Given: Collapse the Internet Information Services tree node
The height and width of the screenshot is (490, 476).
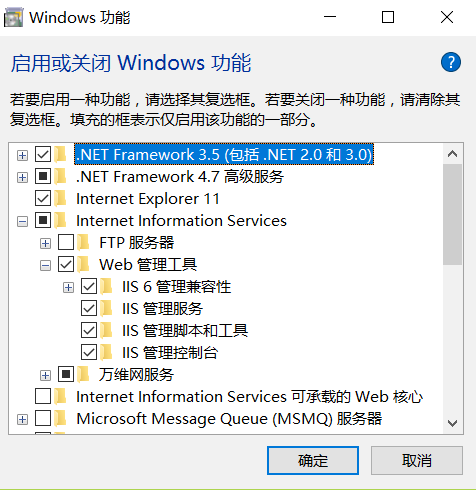Looking at the screenshot, I should (x=22, y=221).
